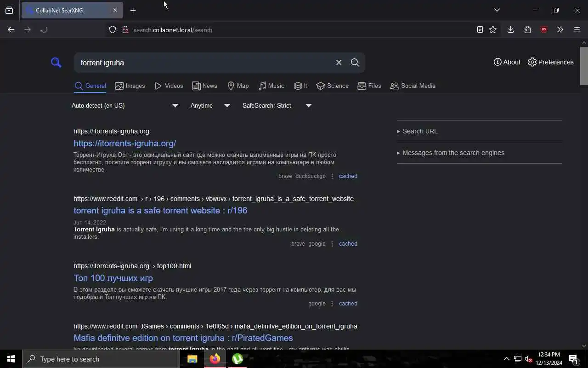Open tracking protection shield icon
Screen dimensions: 588x368
point(113,30)
